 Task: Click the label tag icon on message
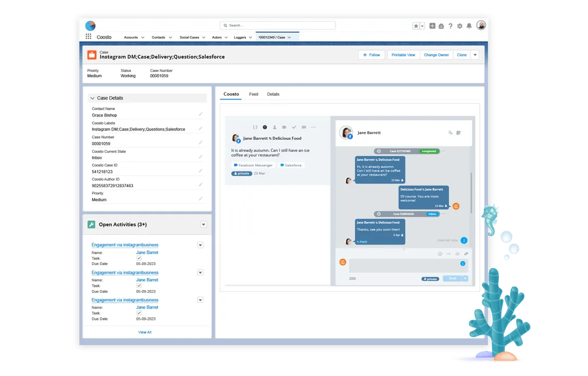coord(284,127)
